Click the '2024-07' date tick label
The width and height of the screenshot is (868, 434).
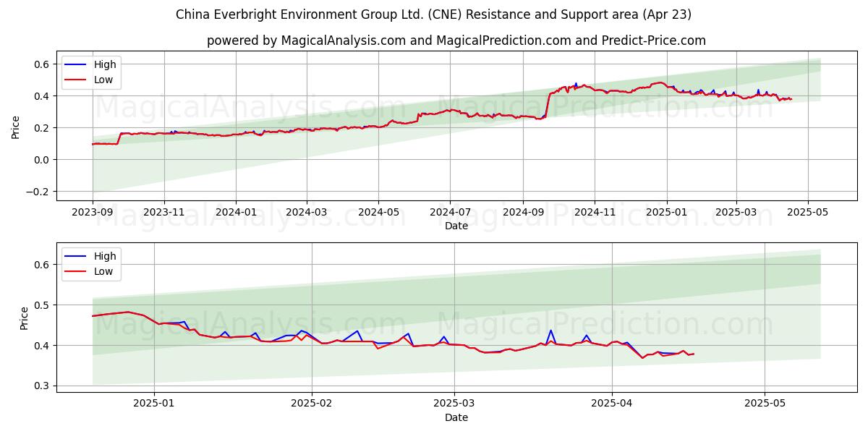[450, 213]
